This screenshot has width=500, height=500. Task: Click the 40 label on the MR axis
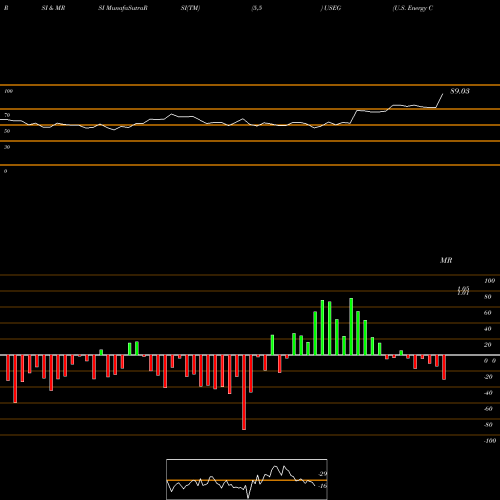488,329
